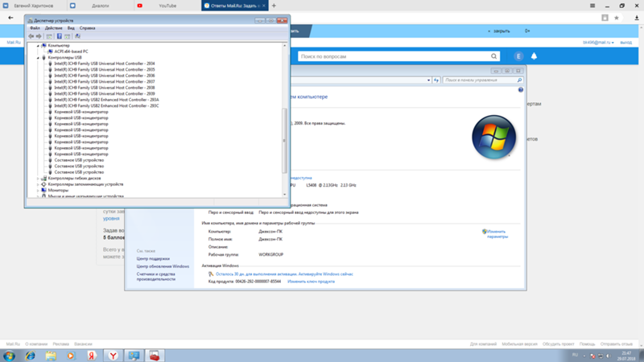Open Windows Media Player taskbar icon

[x=72, y=356]
